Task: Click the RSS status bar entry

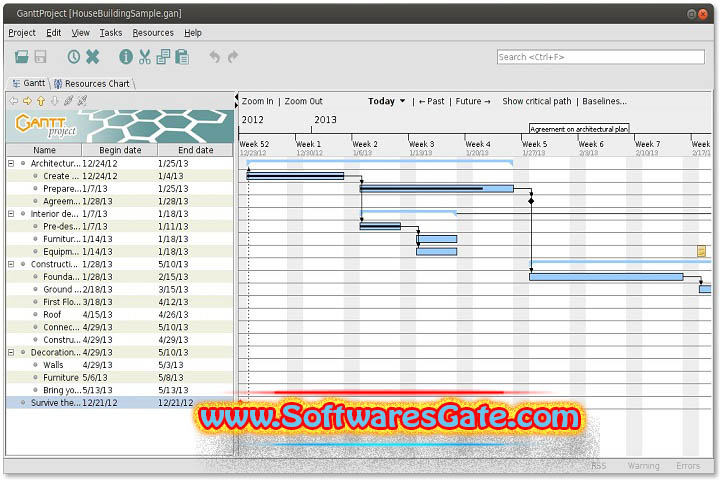Action: [598, 466]
